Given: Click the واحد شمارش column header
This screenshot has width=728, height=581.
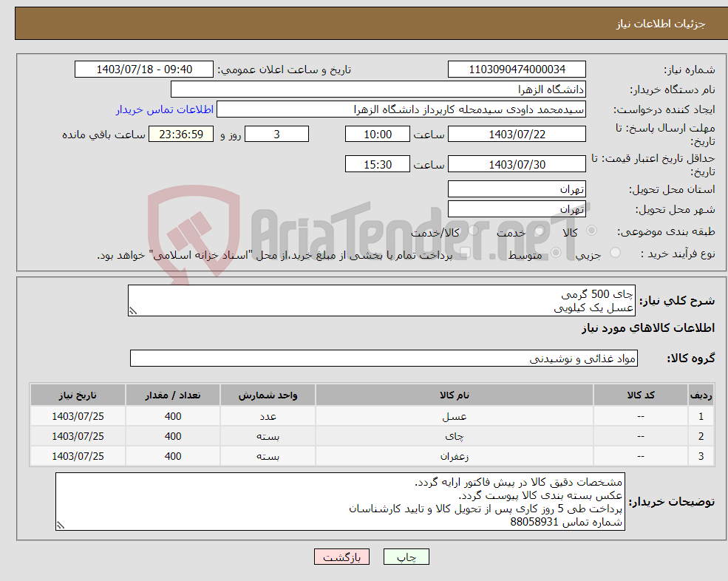Looking at the screenshot, I should pos(268,395).
